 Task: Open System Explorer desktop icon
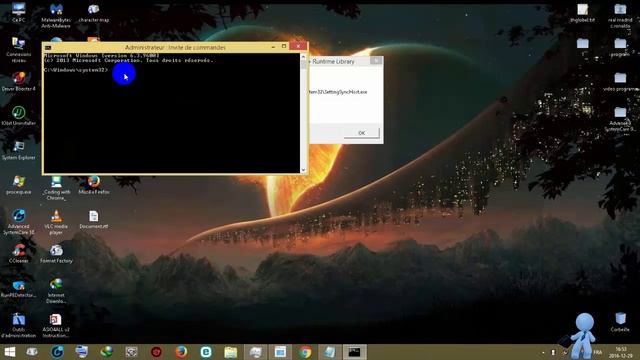(x=18, y=150)
